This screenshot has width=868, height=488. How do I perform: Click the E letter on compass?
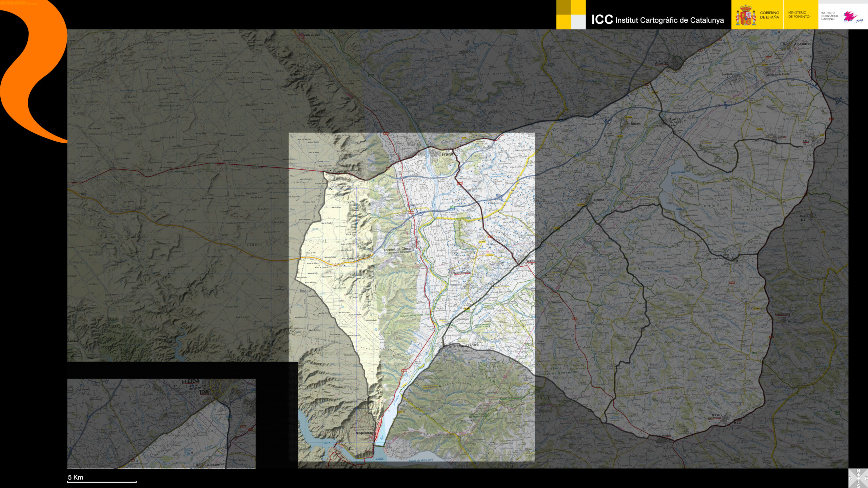coord(866,478)
